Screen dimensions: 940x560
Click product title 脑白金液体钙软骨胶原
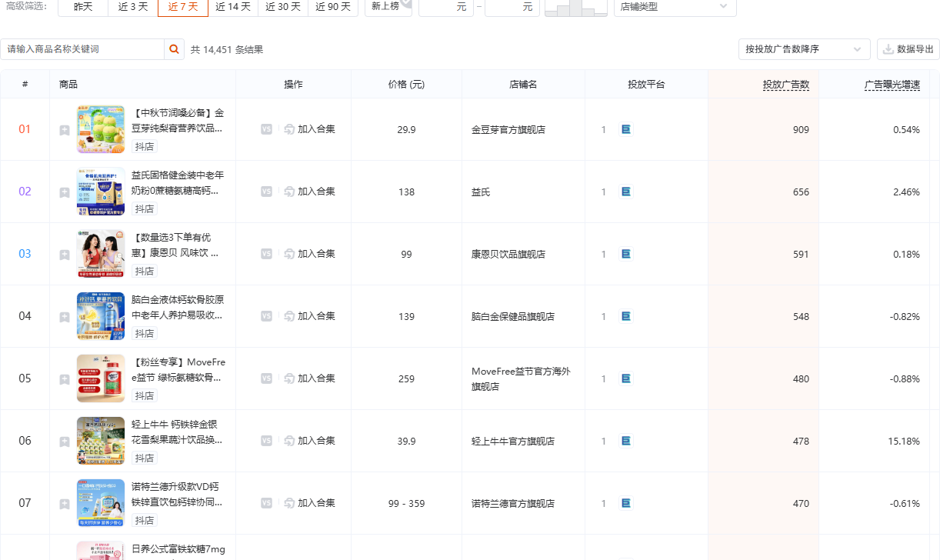click(178, 308)
